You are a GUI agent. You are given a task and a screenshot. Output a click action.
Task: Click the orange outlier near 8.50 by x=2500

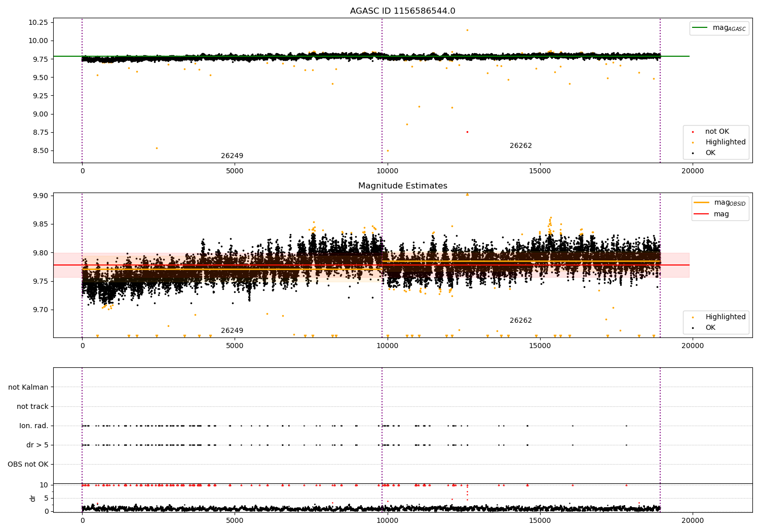coord(157,148)
